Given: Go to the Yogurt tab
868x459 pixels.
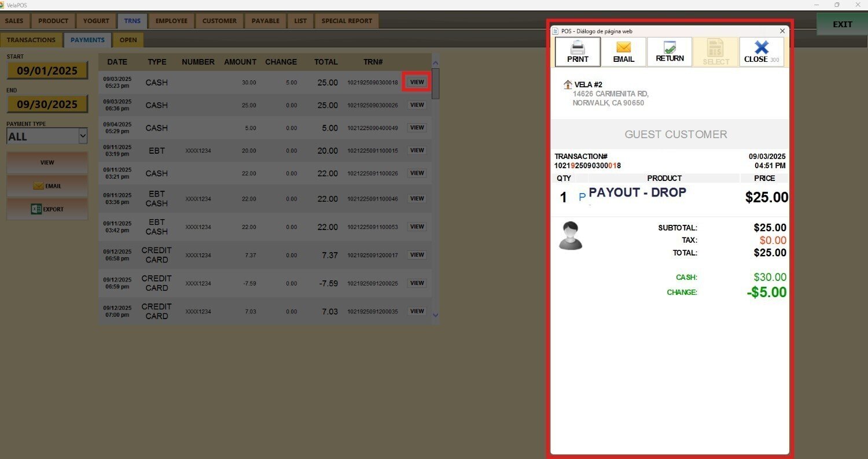Looking at the screenshot, I should [x=96, y=21].
